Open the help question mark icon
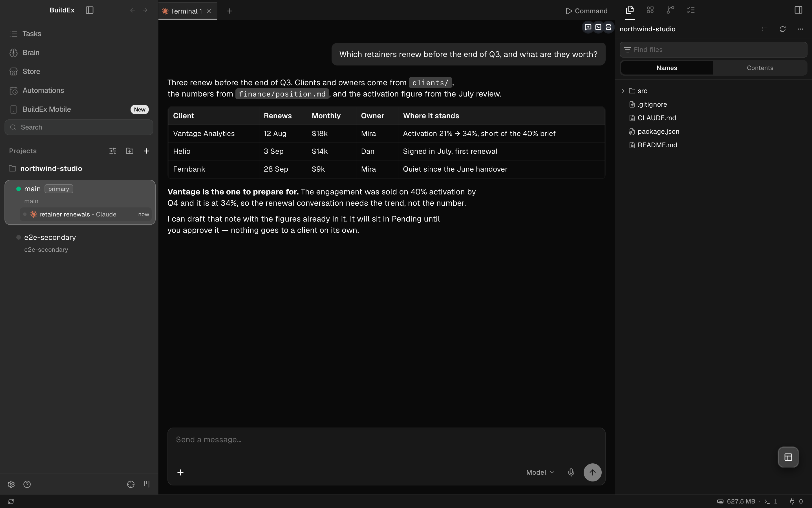 click(27, 484)
